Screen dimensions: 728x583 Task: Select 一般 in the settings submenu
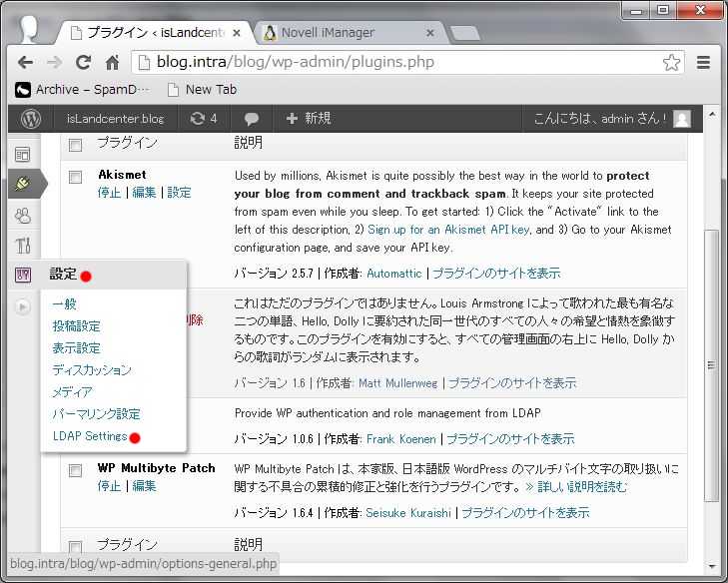[64, 304]
